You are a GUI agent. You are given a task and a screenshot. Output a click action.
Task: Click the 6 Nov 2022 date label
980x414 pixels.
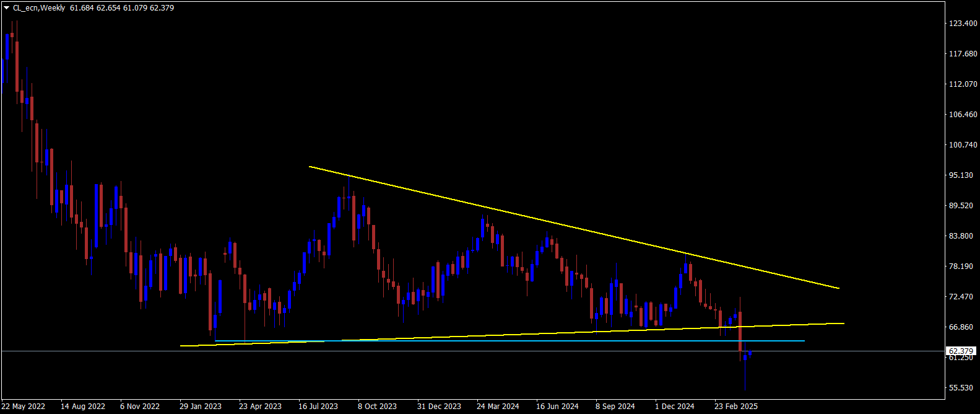tap(140, 407)
